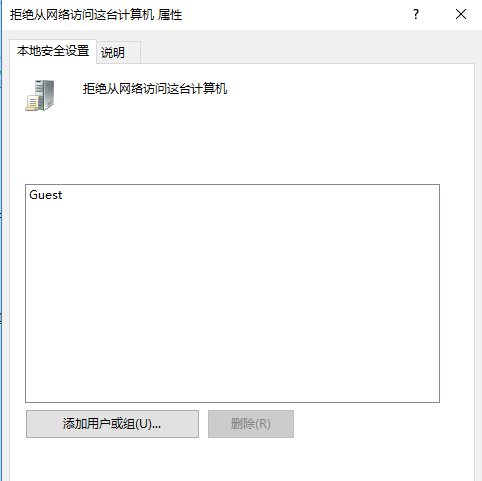The image size is (482, 481).
Task: Open context help with the ? icon
Action: (x=416, y=14)
